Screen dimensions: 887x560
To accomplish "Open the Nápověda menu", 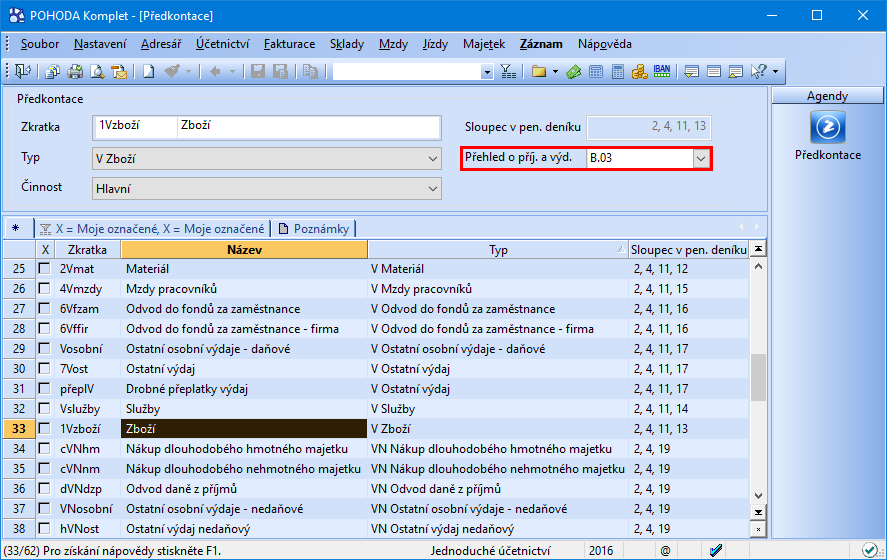I will coord(605,44).
